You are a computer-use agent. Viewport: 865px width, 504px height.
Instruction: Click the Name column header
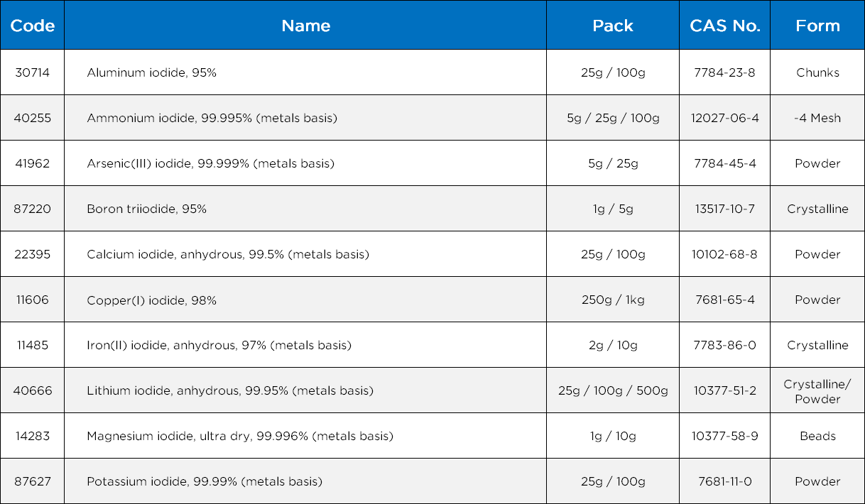[305, 26]
